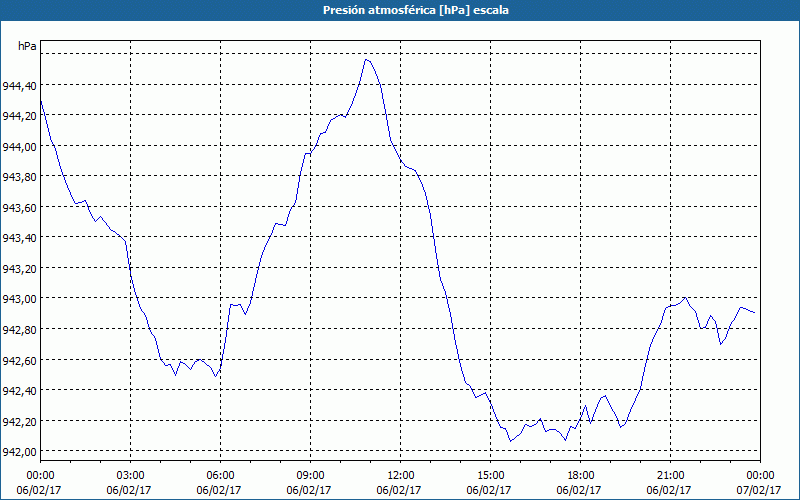Click the 942,60 y-axis label
Image resolution: width=800 pixels, height=500 pixels.
19,360
